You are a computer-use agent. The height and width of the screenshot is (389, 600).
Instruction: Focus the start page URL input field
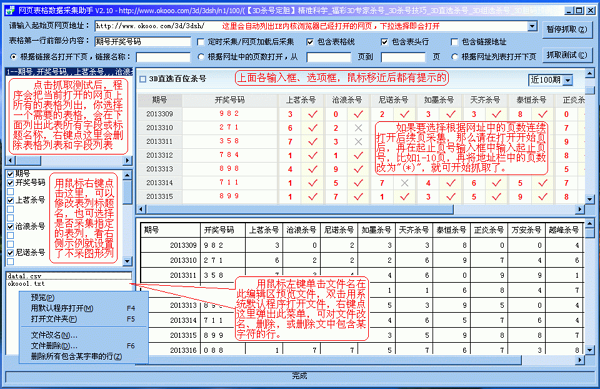(x=311, y=26)
